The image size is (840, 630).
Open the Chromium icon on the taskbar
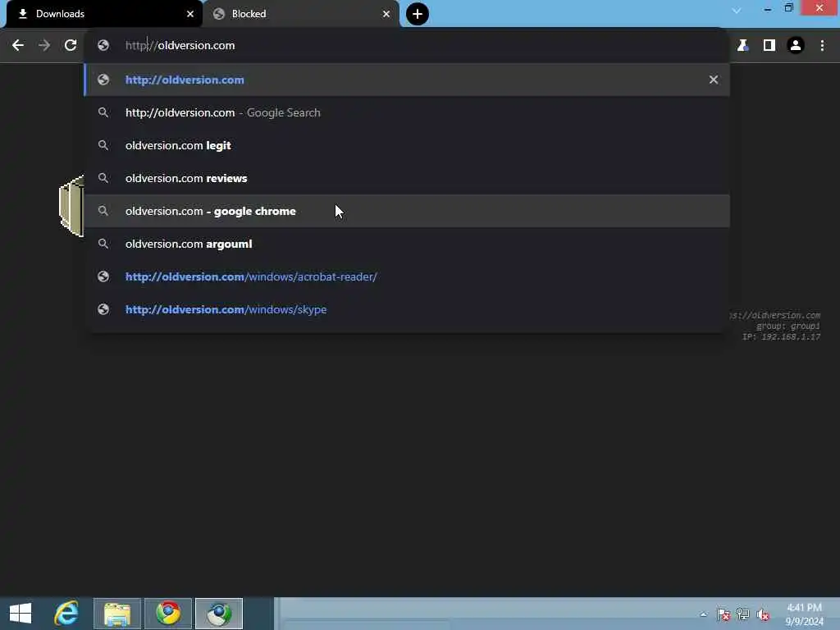[x=219, y=614]
